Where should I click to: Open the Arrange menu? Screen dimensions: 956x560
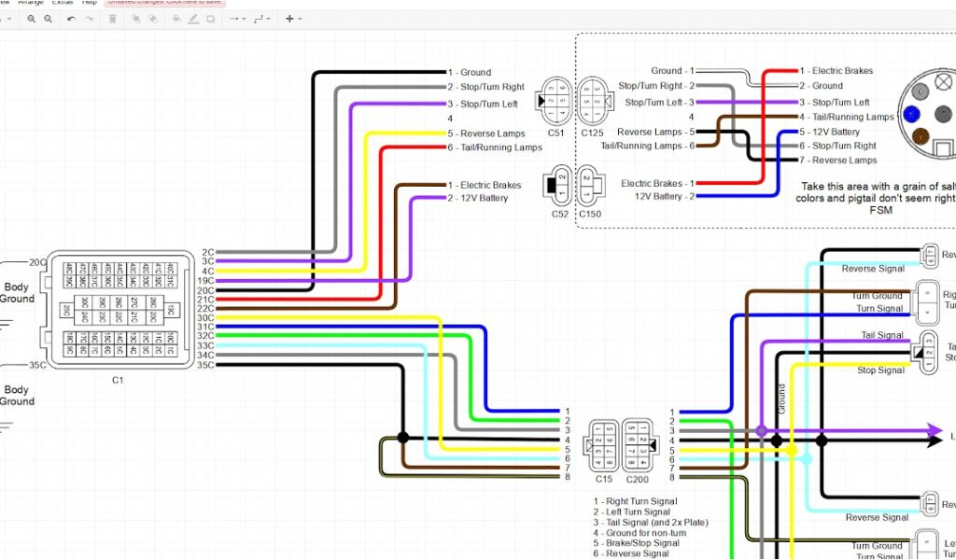coord(30,3)
